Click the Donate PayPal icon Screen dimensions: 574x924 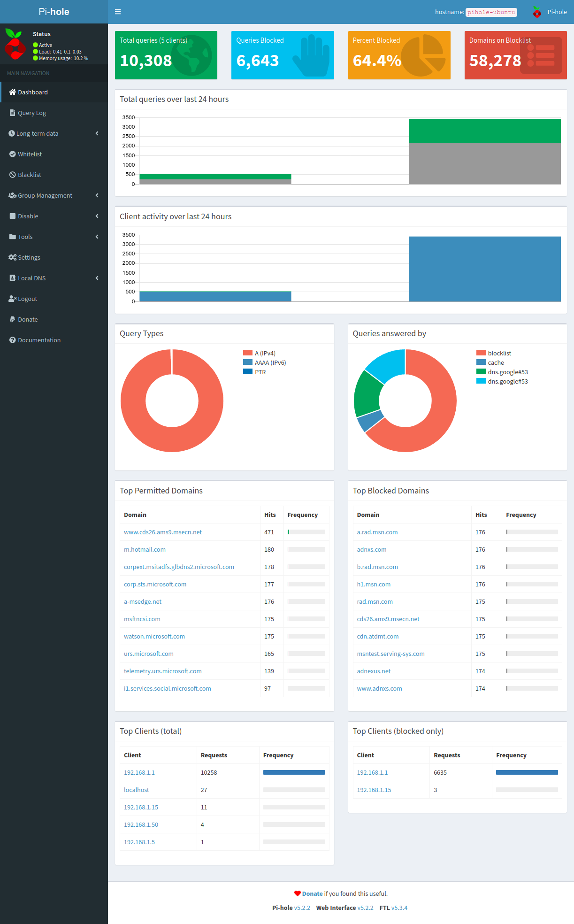click(x=13, y=319)
